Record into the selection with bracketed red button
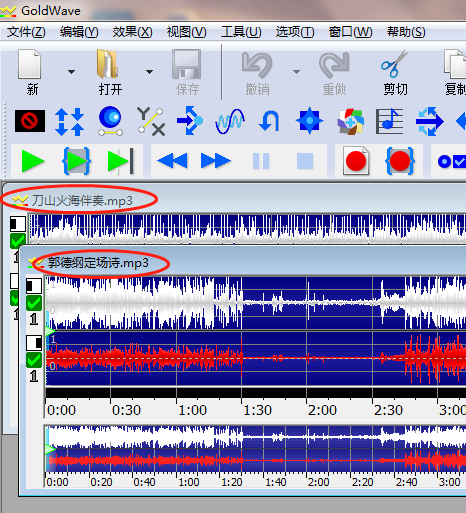The image size is (466, 513). pos(400,161)
